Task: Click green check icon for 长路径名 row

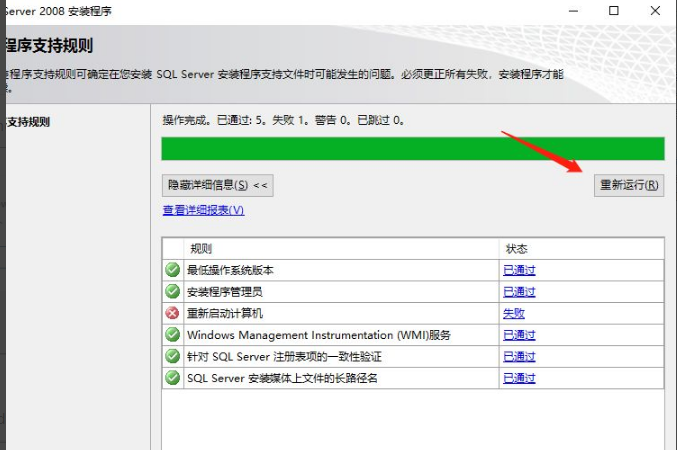Action: [x=172, y=378]
